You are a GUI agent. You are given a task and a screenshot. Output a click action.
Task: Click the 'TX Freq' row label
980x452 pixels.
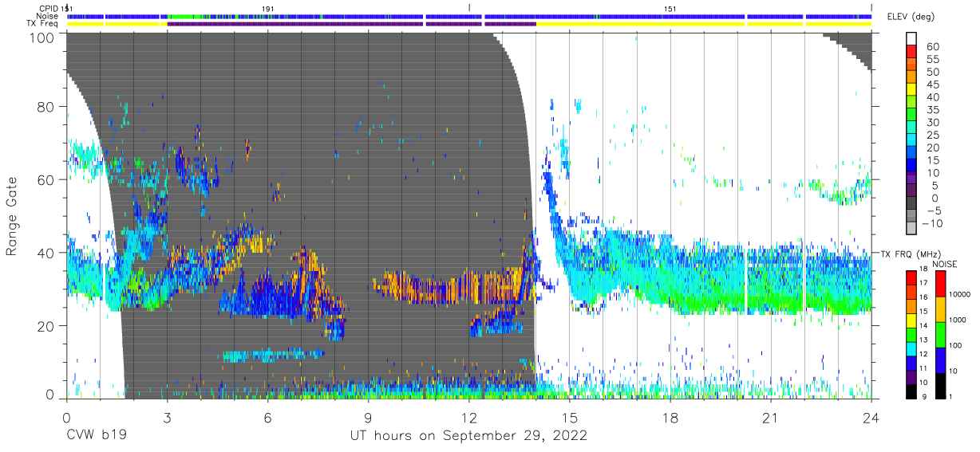(43, 24)
